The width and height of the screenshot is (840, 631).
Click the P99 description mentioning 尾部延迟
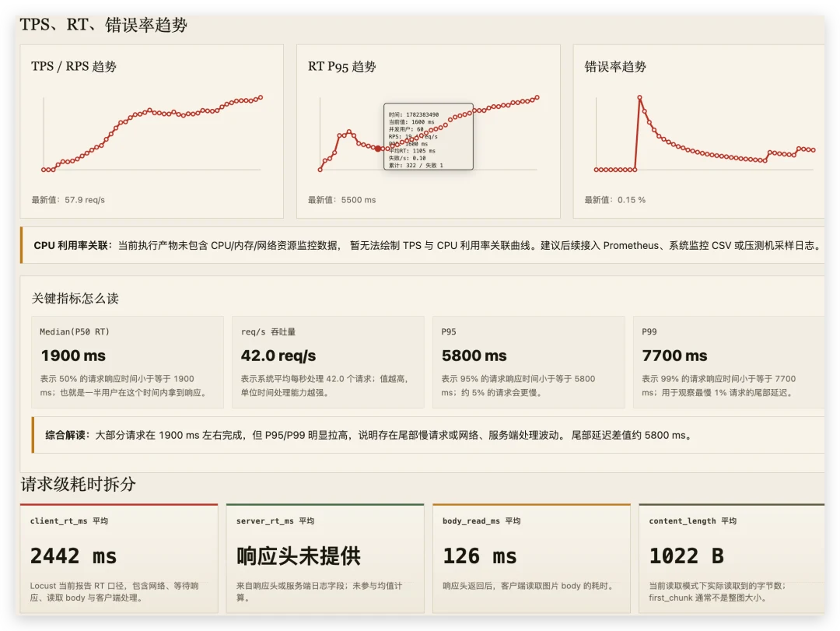point(719,385)
